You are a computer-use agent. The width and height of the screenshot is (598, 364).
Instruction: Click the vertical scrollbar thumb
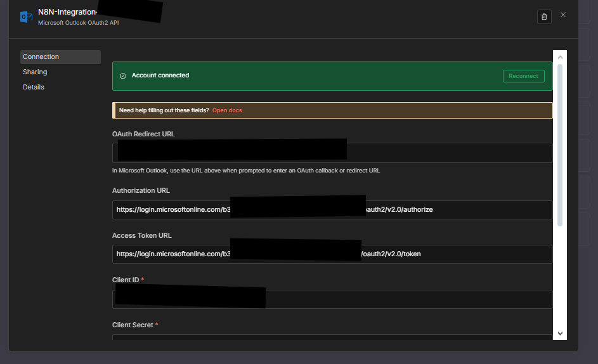(560, 145)
